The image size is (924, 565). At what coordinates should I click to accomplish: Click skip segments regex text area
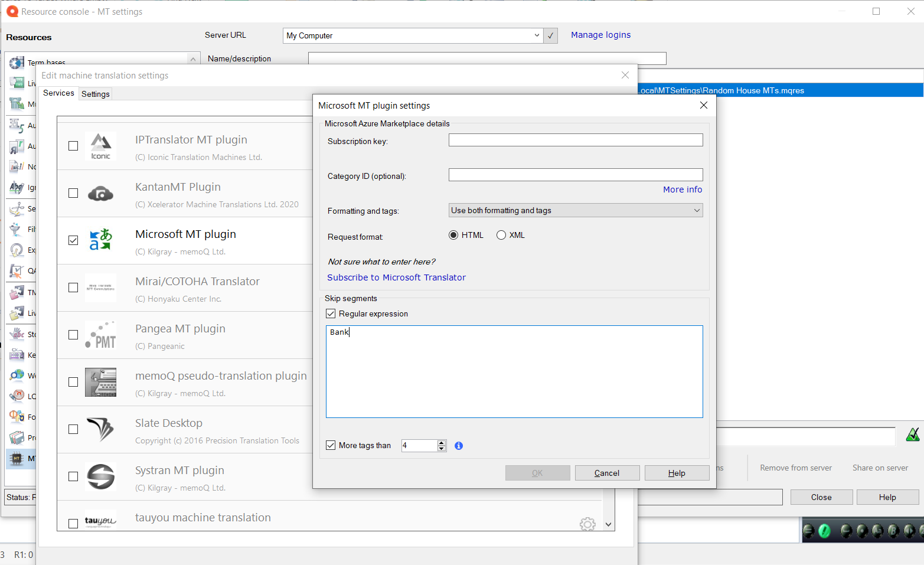tap(514, 371)
